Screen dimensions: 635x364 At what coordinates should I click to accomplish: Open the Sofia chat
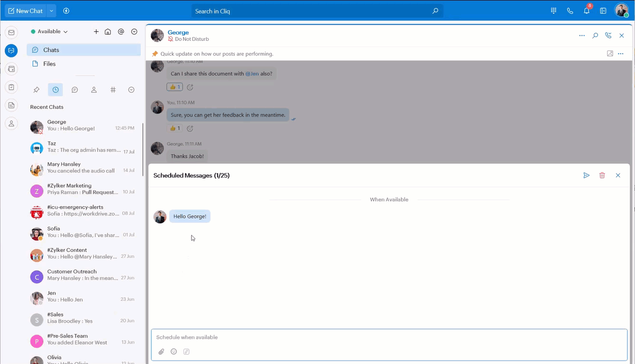coord(84,233)
